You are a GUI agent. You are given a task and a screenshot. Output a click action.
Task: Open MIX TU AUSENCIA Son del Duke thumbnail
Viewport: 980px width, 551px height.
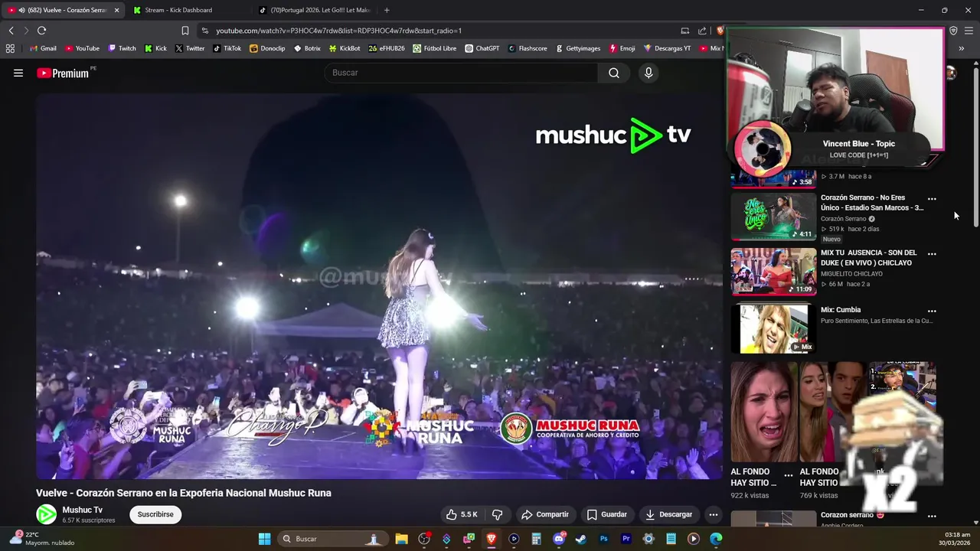point(773,272)
